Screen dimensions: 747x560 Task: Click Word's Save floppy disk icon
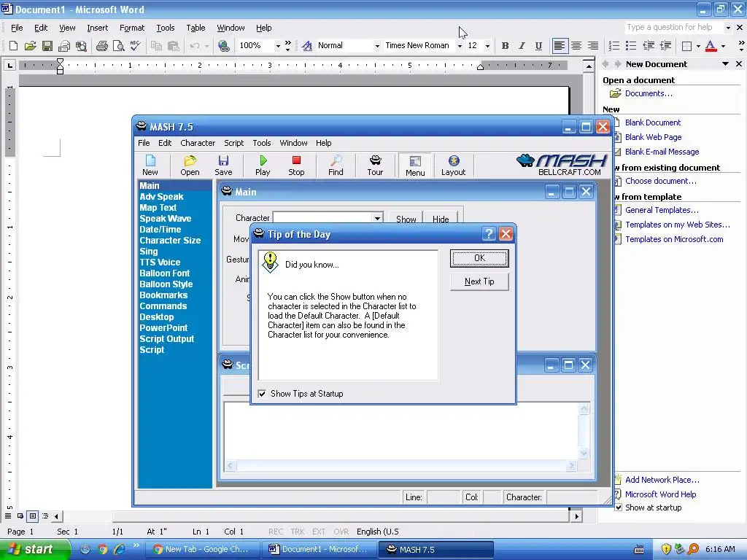47,46
